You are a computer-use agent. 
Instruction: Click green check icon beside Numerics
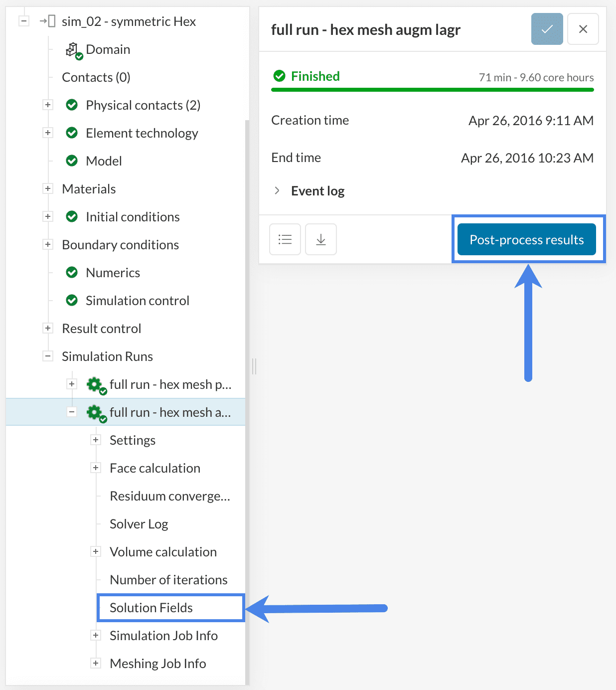72,272
